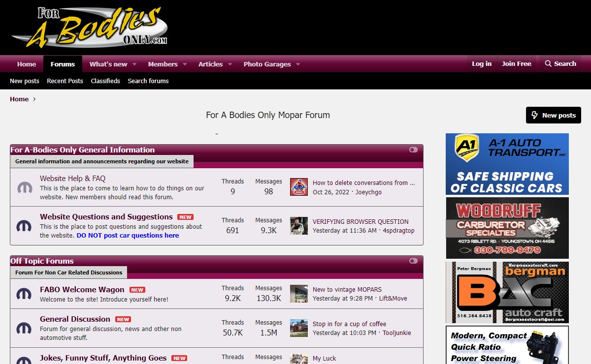Open the 4spdragtop username link
This screenshot has height=364, width=591.
pyautogui.click(x=399, y=230)
